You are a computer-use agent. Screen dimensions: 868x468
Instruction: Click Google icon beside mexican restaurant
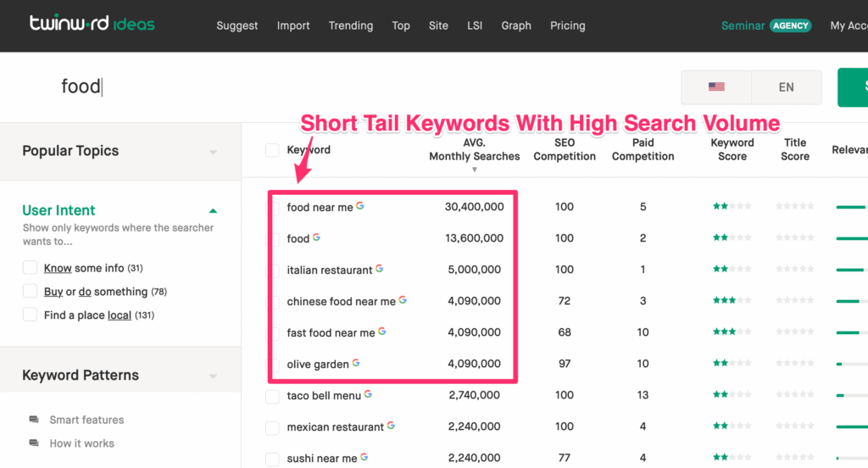(391, 426)
